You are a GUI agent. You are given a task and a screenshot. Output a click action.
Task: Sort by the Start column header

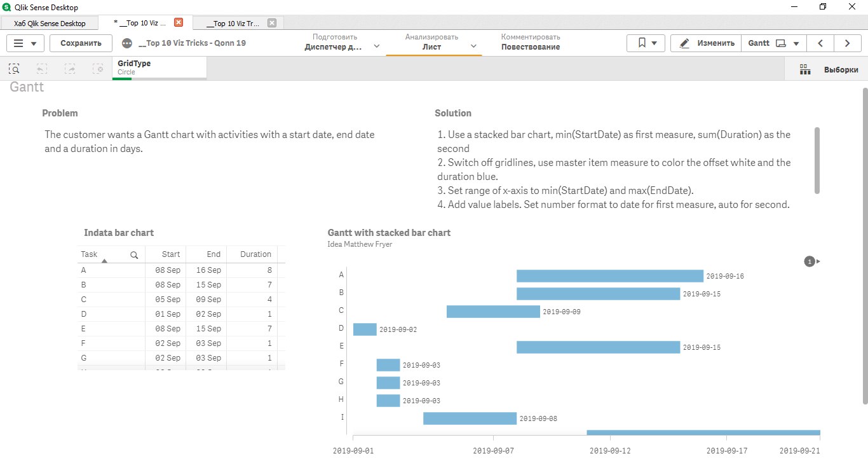pyautogui.click(x=171, y=254)
